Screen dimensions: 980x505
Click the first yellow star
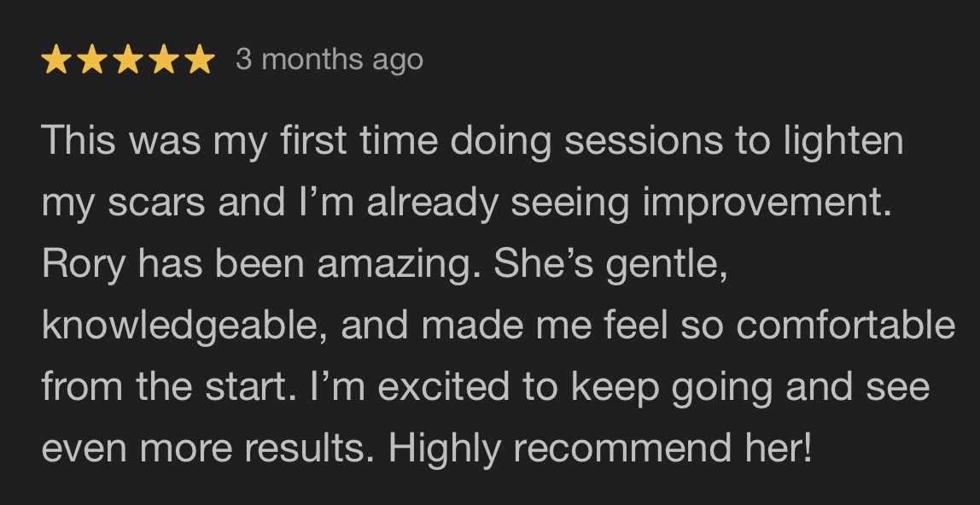[56, 61]
